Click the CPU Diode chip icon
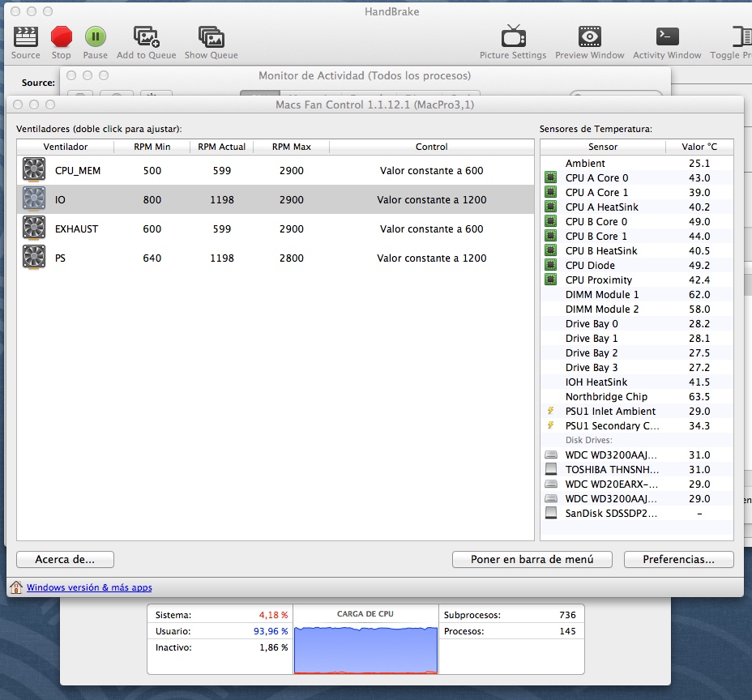752x700 pixels. [x=550, y=265]
